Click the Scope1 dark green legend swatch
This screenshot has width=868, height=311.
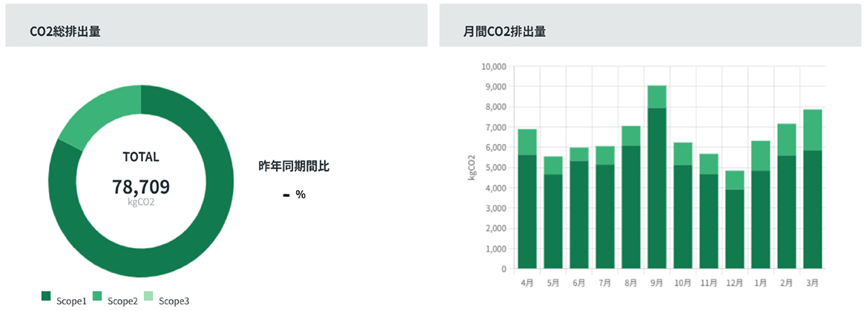(x=46, y=297)
